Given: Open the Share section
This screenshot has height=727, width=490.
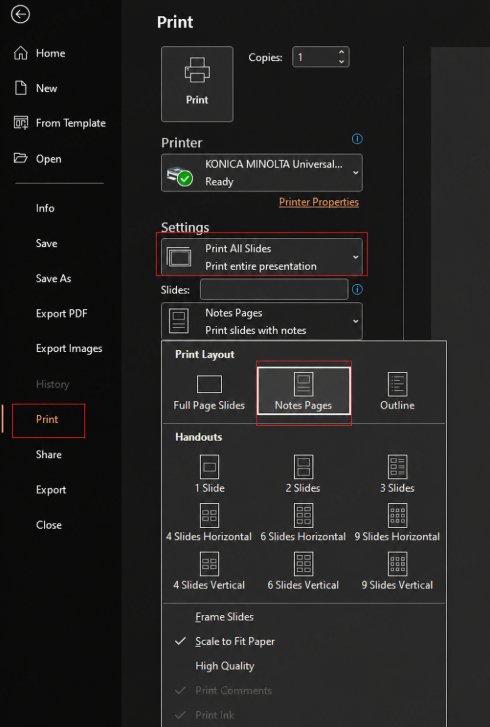Looking at the screenshot, I should pyautogui.click(x=49, y=454).
